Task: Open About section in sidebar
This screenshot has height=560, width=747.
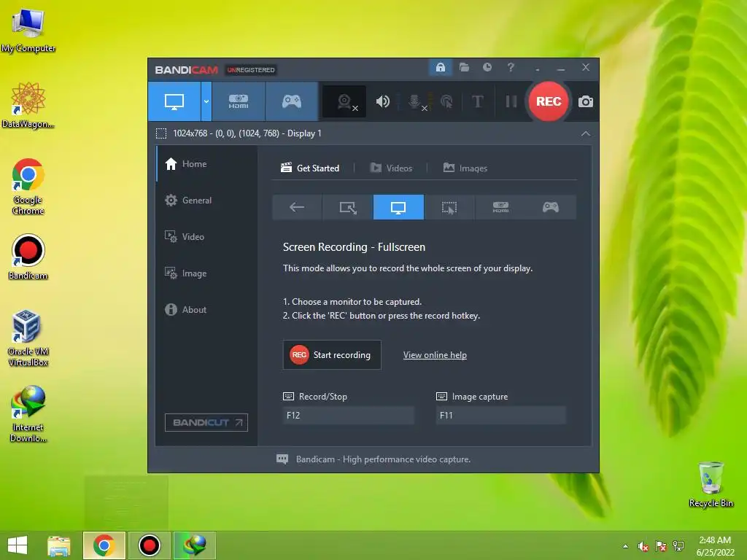Action: 206,309
